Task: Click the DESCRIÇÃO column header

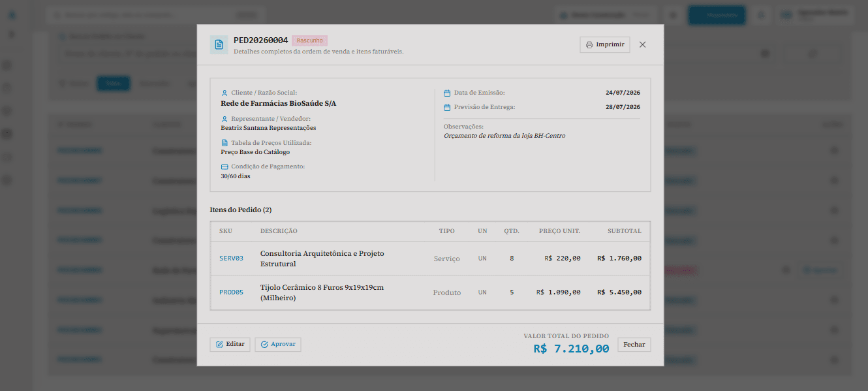Action: [279, 231]
